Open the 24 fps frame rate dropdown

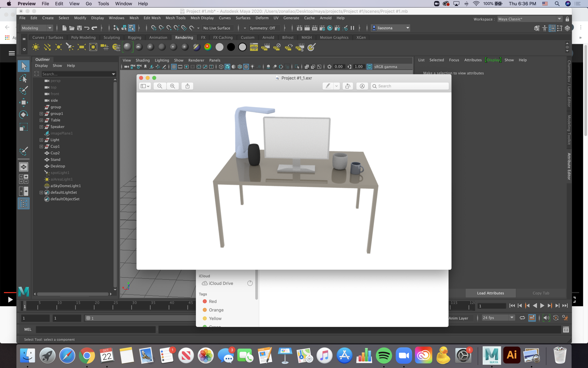tap(499, 318)
